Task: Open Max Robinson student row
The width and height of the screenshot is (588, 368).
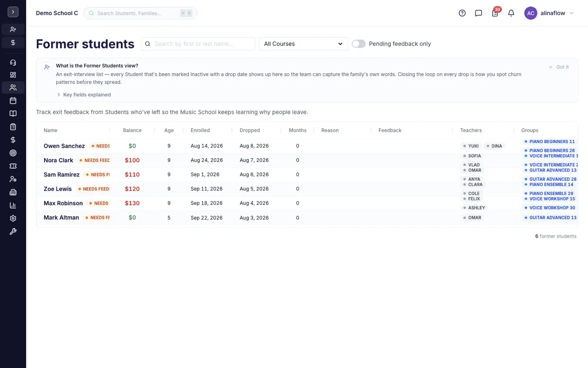Action: (307, 203)
